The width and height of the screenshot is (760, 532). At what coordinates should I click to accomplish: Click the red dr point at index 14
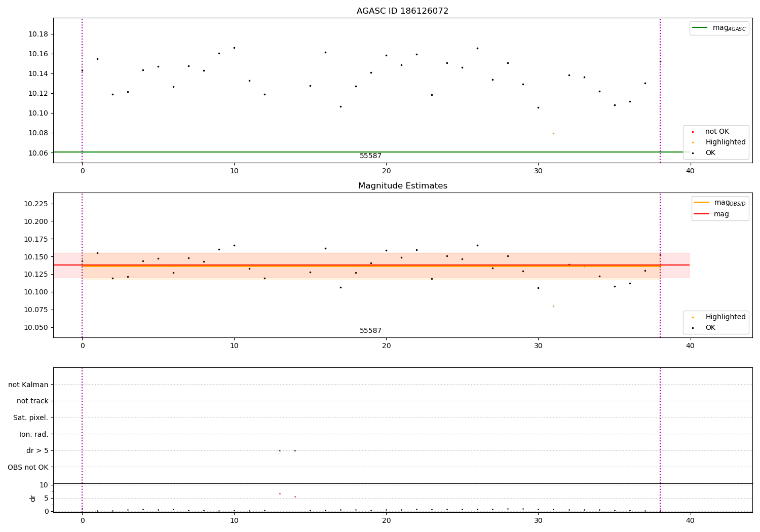[295, 497]
